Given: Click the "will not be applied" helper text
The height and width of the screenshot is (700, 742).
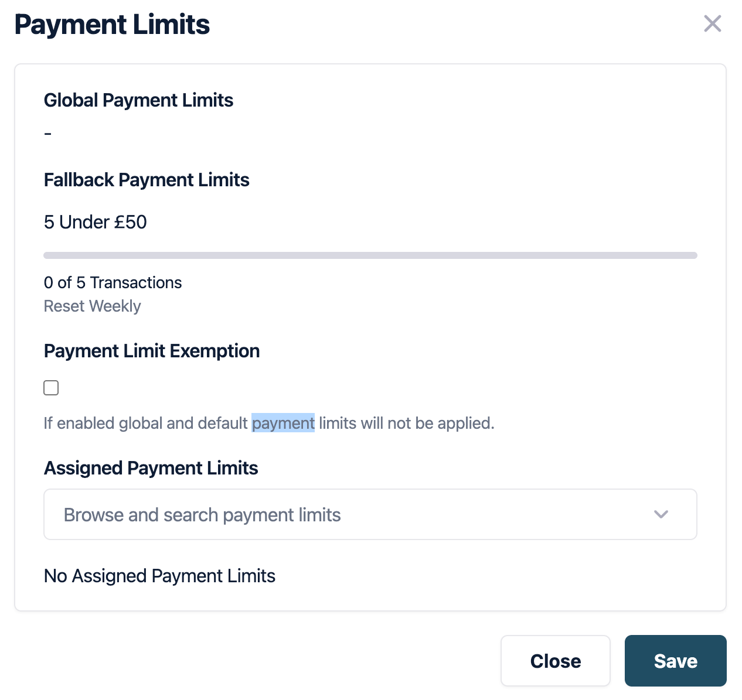Looking at the screenshot, I should 427,423.
